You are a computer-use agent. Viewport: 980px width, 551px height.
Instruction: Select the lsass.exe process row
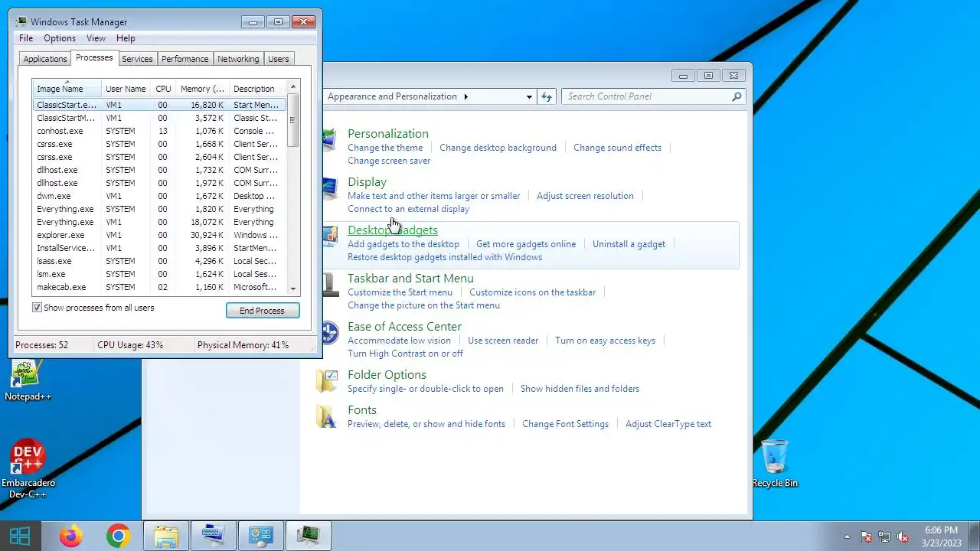coord(159,261)
